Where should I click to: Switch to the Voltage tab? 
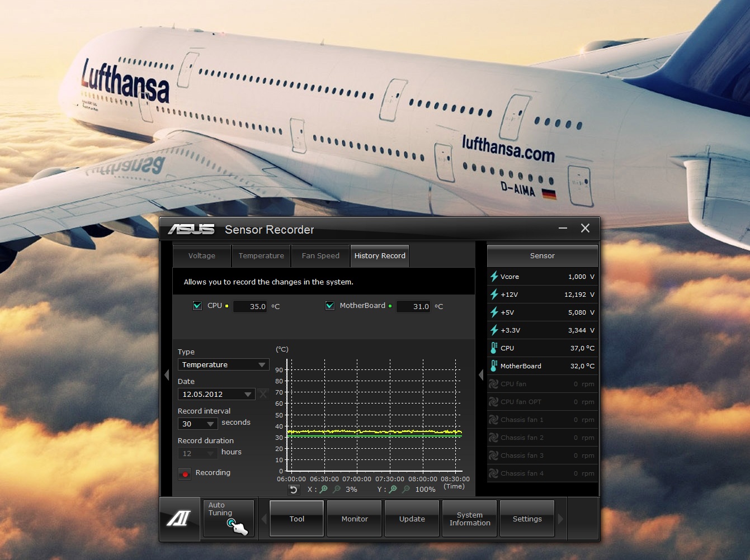[202, 255]
